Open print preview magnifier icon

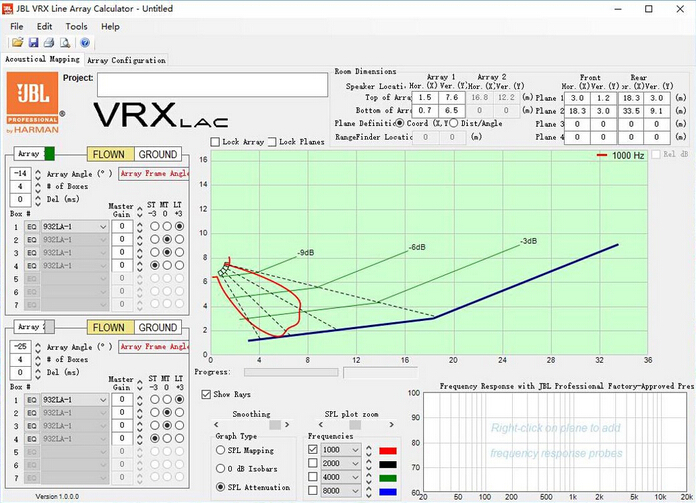pyautogui.click(x=65, y=43)
